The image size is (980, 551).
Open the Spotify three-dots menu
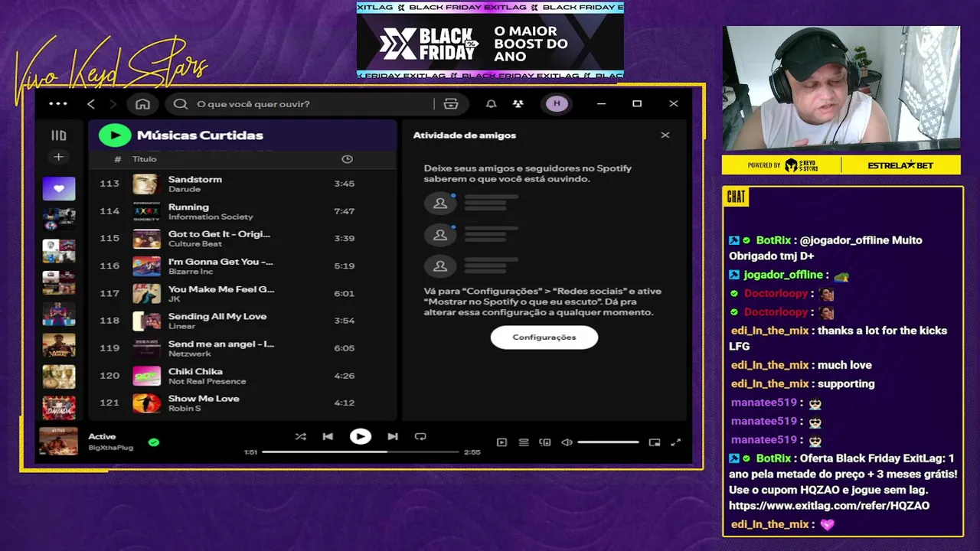tap(58, 104)
